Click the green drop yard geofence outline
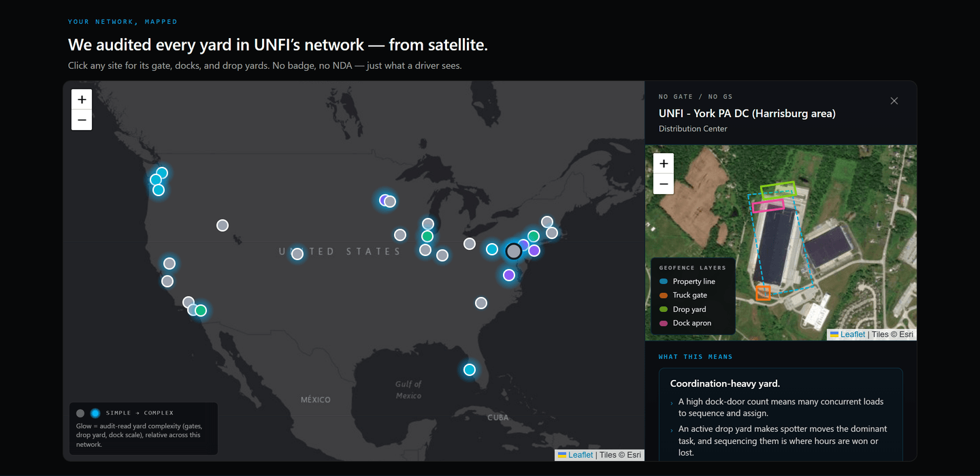The image size is (980, 476). click(778, 189)
